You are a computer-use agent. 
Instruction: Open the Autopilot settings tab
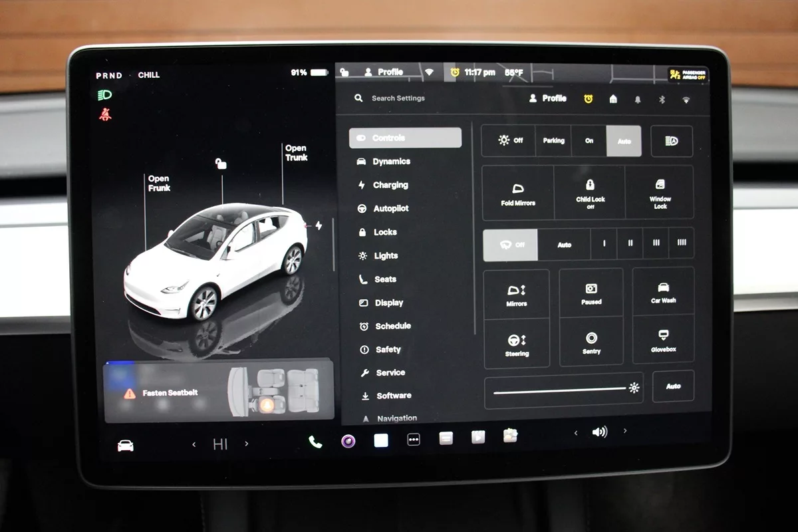[390, 209]
